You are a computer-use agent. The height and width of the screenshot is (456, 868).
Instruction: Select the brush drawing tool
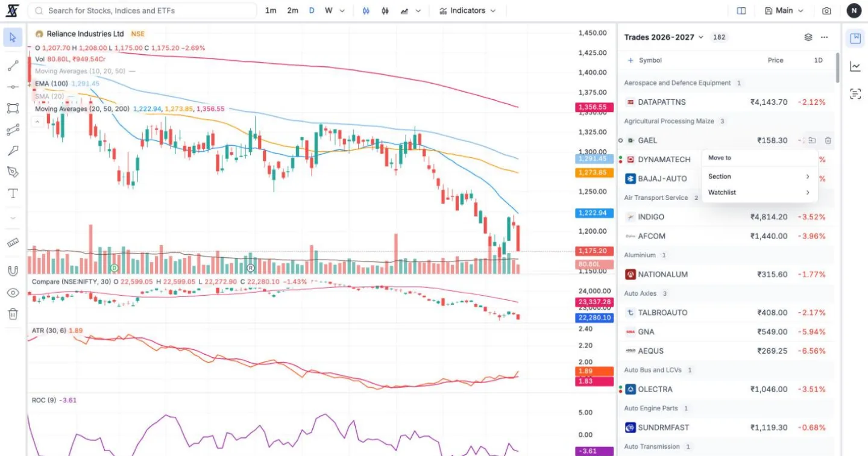pos(13,151)
